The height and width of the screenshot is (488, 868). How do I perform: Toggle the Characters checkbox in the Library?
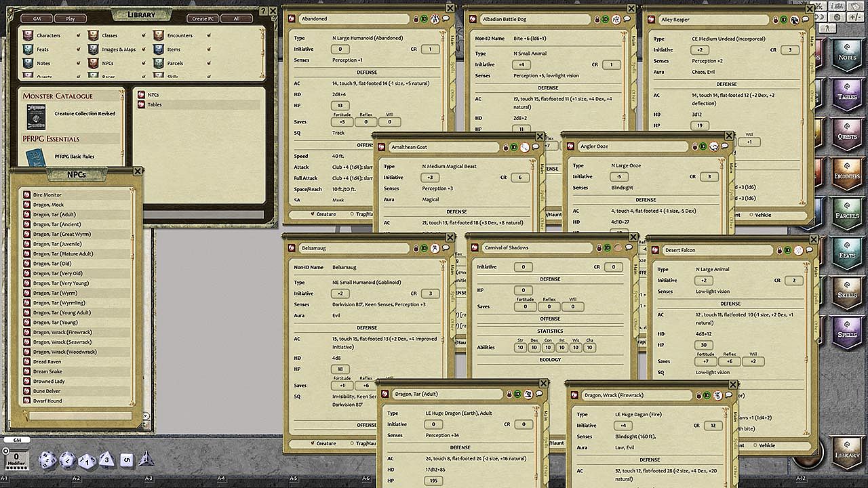coord(79,35)
